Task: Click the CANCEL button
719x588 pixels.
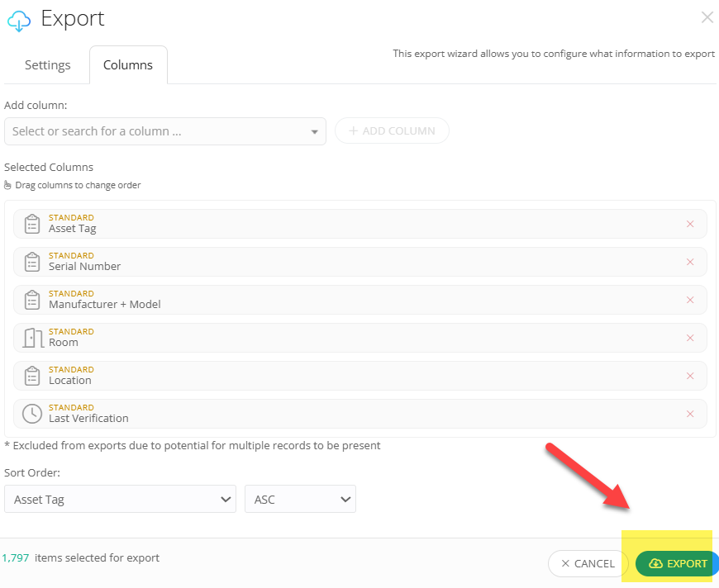Action: [x=588, y=563]
